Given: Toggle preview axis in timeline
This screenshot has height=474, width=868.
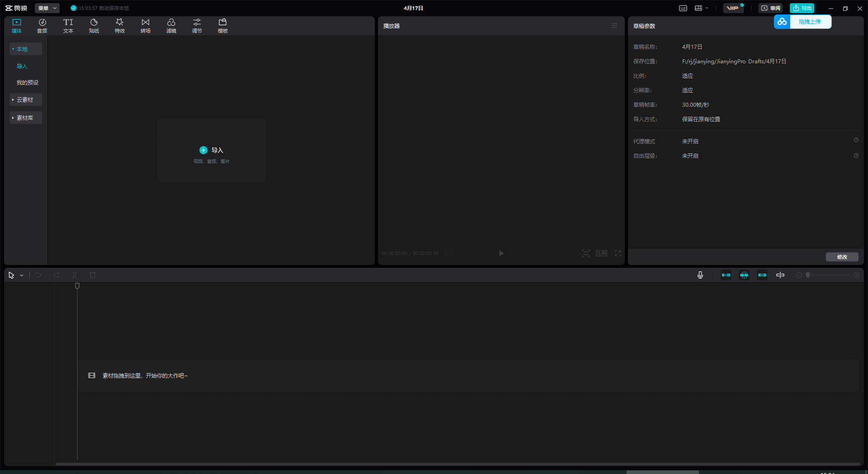Looking at the screenshot, I should pos(780,275).
